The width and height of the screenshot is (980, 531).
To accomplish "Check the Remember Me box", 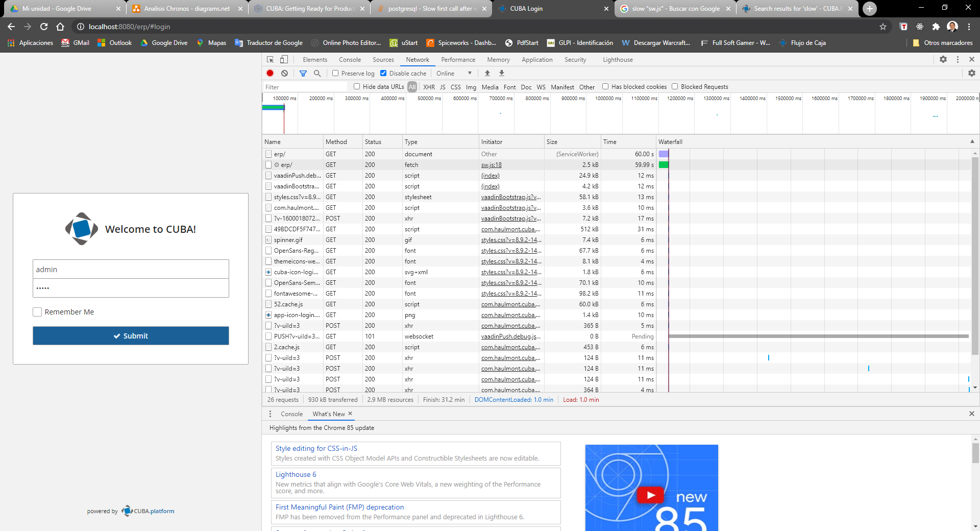I will click(37, 312).
